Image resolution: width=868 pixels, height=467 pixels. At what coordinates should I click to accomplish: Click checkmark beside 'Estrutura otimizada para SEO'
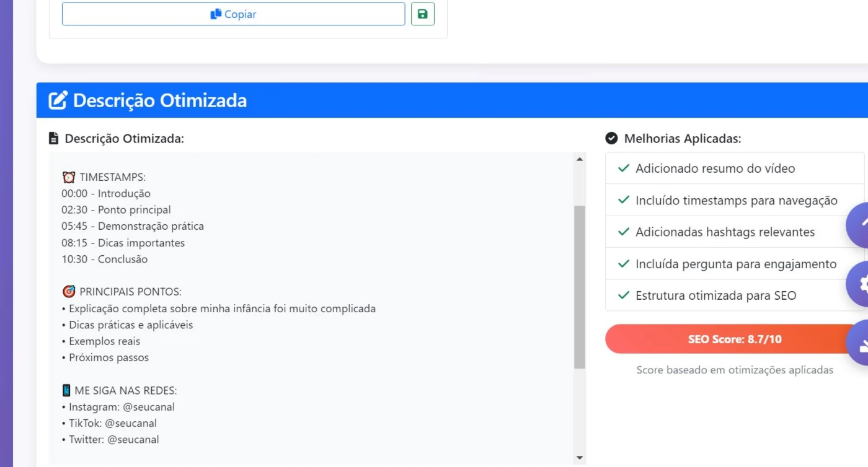624,295
